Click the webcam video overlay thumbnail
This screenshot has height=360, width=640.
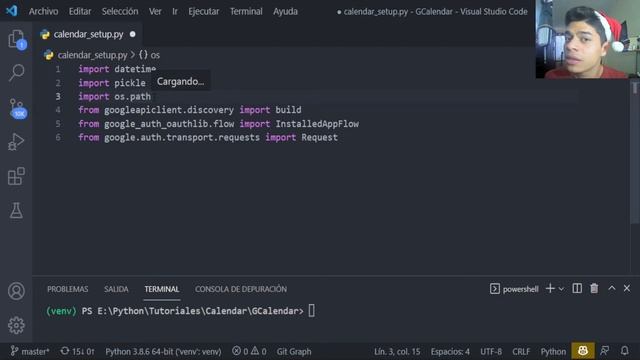[x=587, y=39]
